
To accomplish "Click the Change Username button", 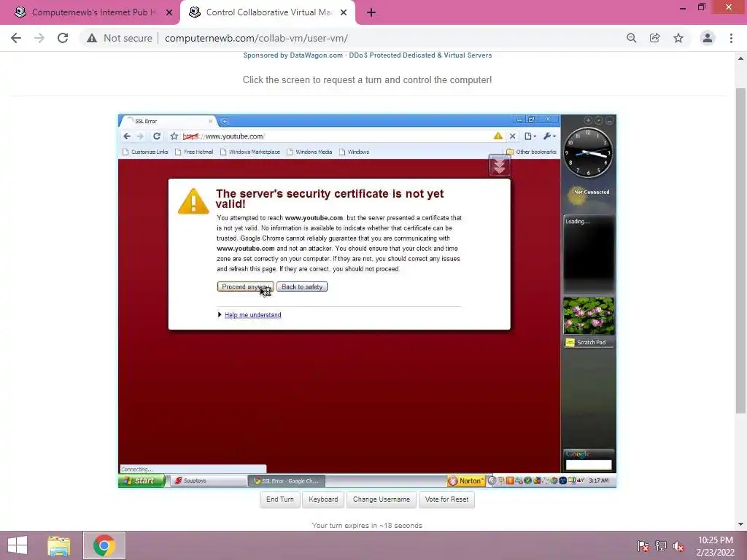I will [381, 499].
